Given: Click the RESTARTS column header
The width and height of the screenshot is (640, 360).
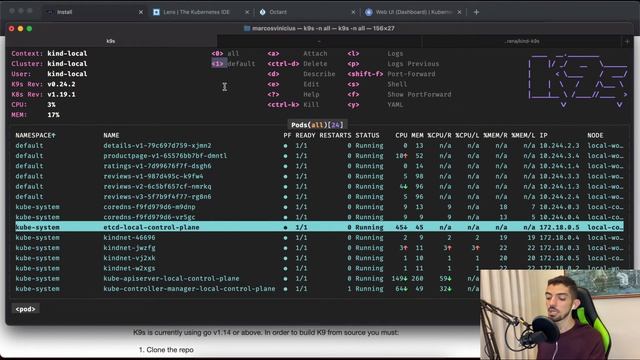Looking at the screenshot, I should click(335, 135).
